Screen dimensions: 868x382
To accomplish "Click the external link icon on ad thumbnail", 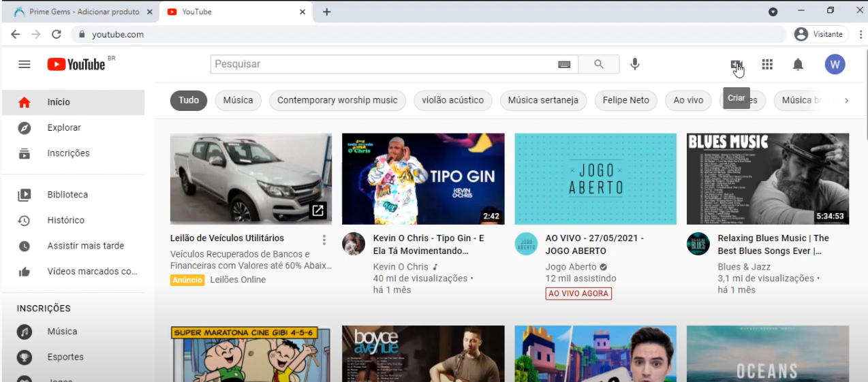I will pyautogui.click(x=317, y=210).
